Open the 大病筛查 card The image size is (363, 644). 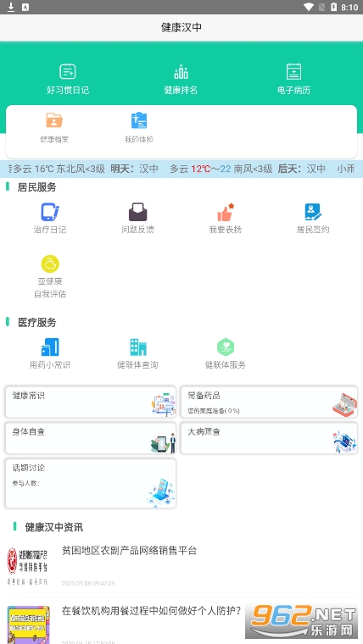pyautogui.click(x=269, y=438)
